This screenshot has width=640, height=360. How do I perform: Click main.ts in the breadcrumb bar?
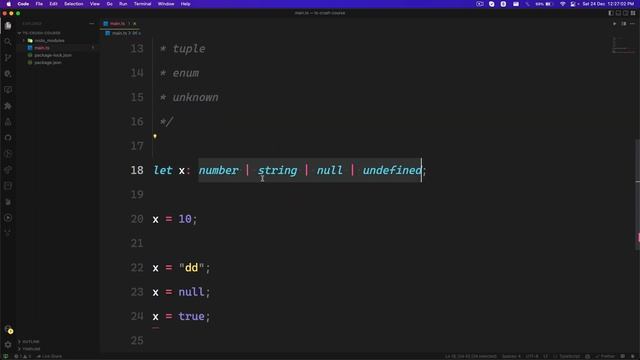[x=119, y=33]
